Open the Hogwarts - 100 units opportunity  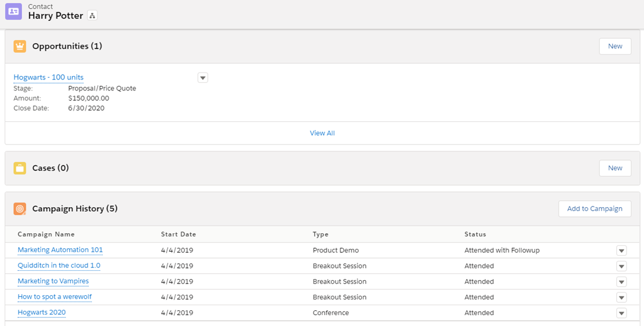(x=49, y=77)
